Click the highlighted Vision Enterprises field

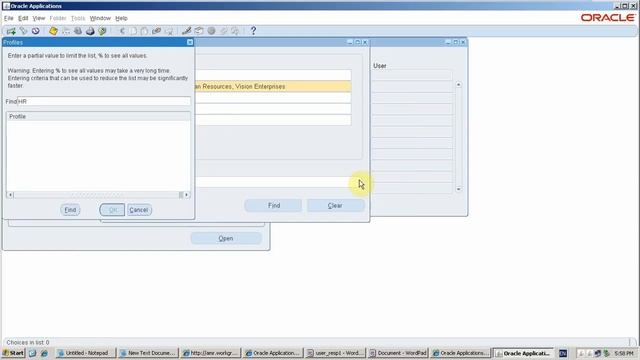click(273, 87)
